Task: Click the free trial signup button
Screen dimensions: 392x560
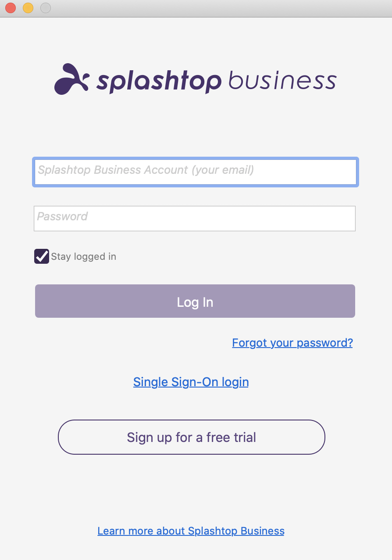Action: click(x=191, y=437)
